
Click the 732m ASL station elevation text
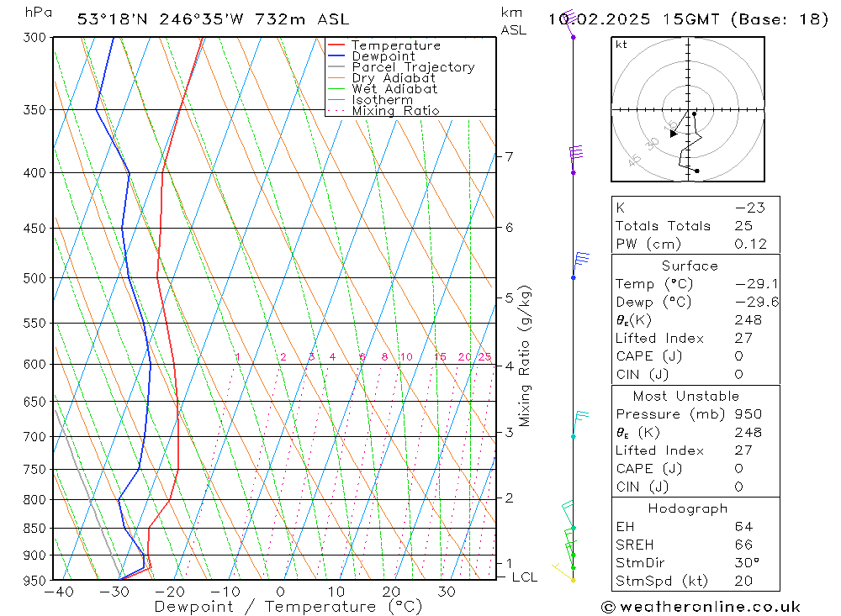[x=302, y=19]
